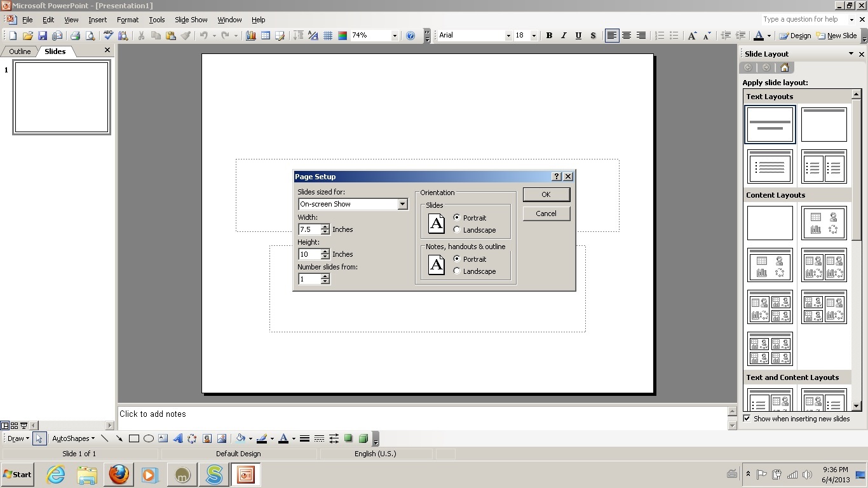The width and height of the screenshot is (868, 488).
Task: Go to Slide Layout pane home icon
Action: 784,67
